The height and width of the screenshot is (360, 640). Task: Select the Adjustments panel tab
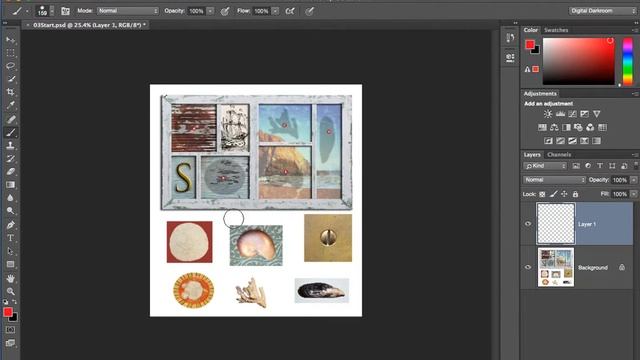coord(540,93)
